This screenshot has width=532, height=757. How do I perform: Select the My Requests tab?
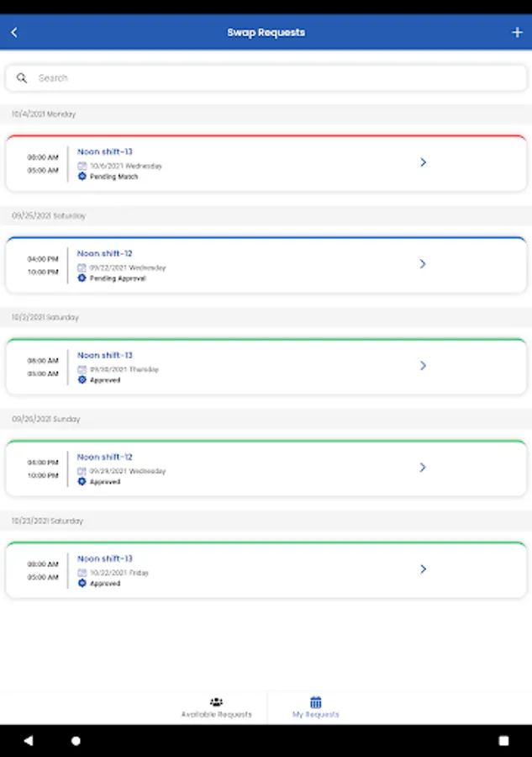coord(316,707)
